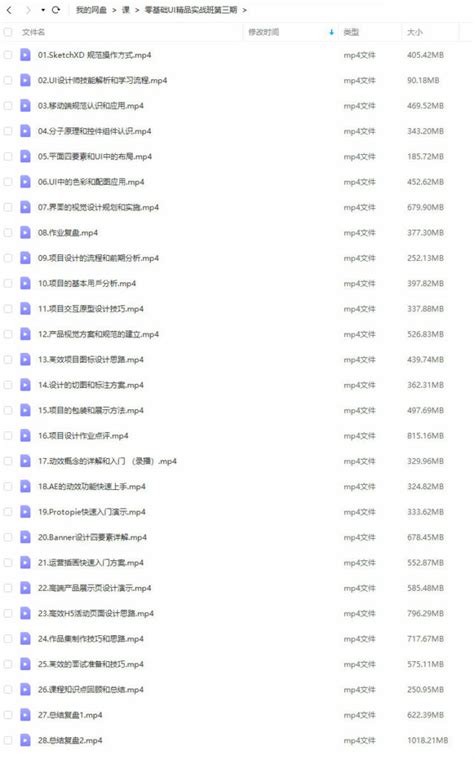Open the history dropdown arrow beside forward

43,10
